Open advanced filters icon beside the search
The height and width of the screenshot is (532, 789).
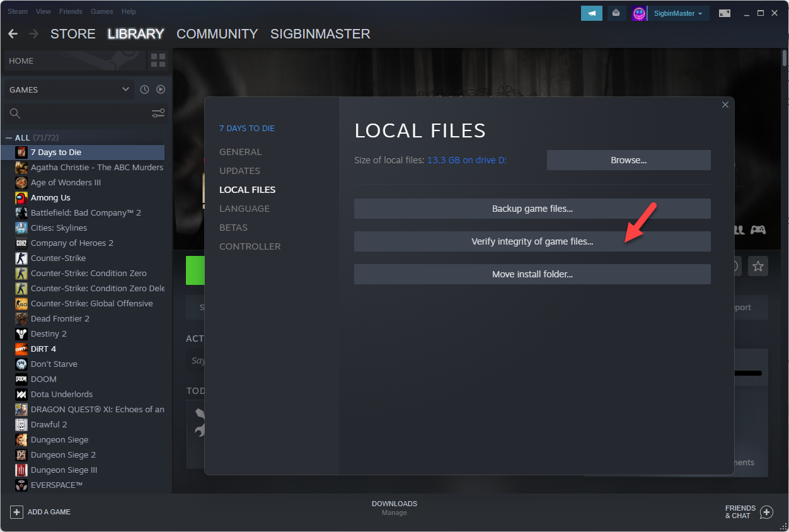click(158, 113)
